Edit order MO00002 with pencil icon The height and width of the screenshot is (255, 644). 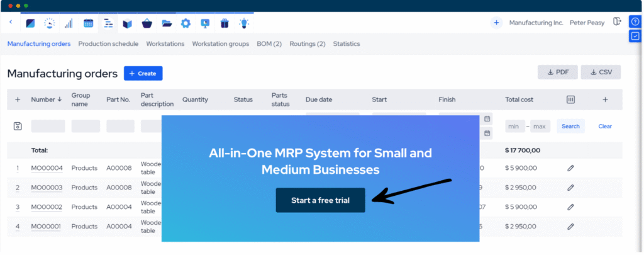570,207
